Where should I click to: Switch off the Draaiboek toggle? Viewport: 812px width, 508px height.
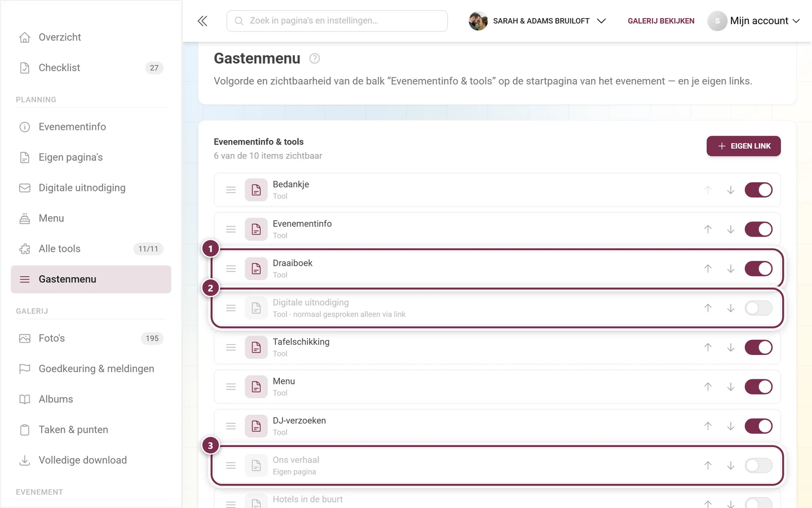click(x=758, y=269)
